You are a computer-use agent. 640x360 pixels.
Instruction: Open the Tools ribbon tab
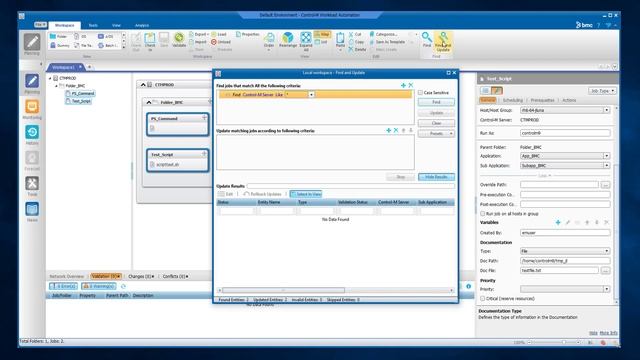[93, 25]
